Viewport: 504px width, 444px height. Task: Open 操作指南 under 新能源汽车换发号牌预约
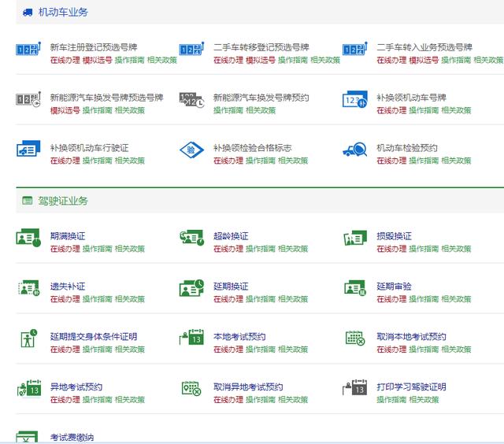click(x=228, y=110)
